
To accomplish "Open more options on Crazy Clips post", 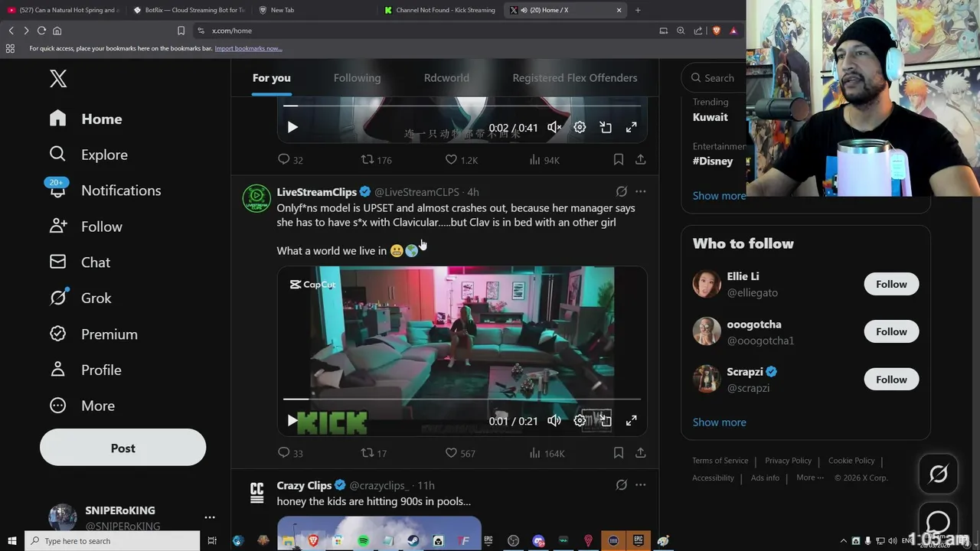I will (640, 484).
